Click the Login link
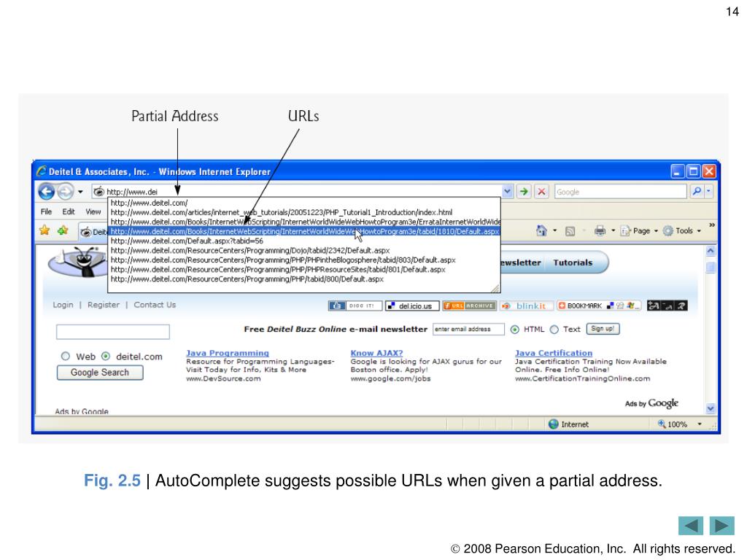The height and width of the screenshot is (560, 747). tap(63, 305)
